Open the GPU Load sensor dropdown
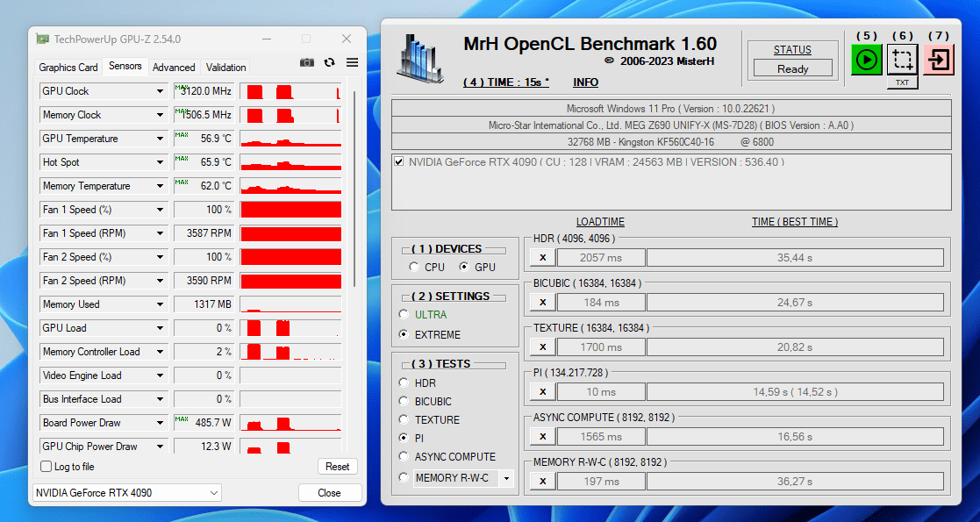Image resolution: width=980 pixels, height=522 pixels. (160, 328)
